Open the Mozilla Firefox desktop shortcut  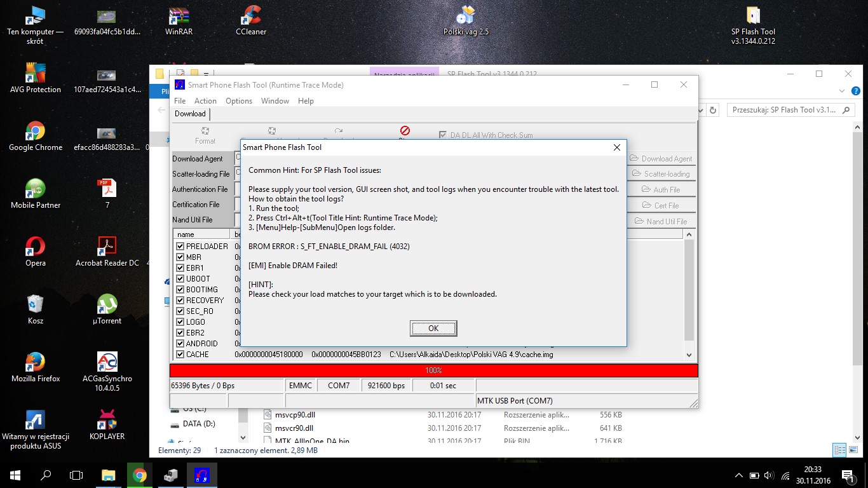[x=36, y=367]
